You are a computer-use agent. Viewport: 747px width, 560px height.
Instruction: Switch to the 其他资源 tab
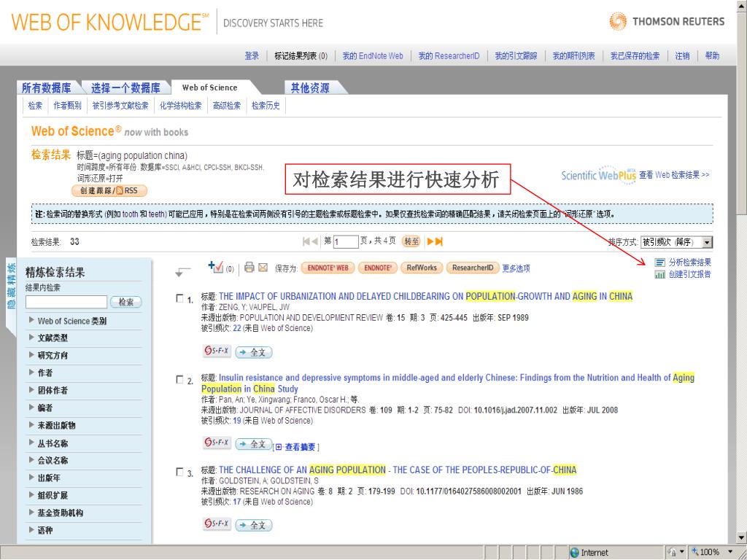tap(310, 87)
